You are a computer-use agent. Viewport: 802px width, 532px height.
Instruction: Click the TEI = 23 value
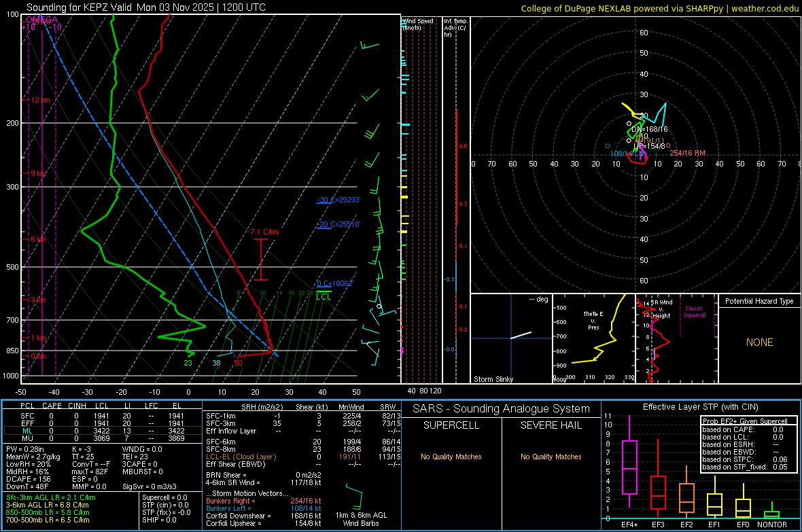tap(135, 457)
